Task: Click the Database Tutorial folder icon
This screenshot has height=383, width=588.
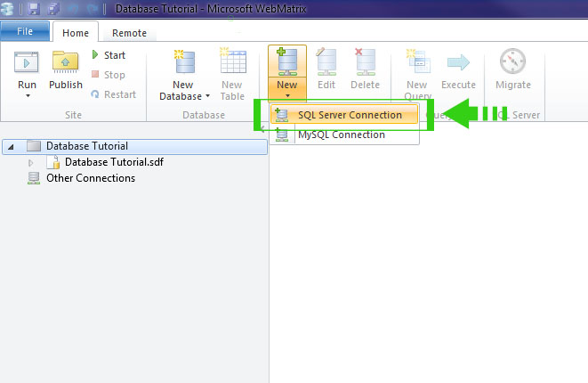Action: click(34, 146)
